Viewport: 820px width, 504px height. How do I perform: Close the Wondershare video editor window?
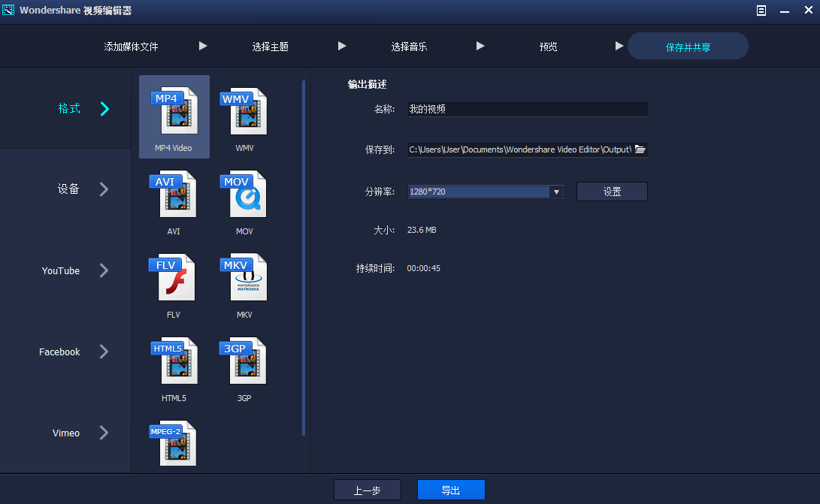tap(808, 10)
